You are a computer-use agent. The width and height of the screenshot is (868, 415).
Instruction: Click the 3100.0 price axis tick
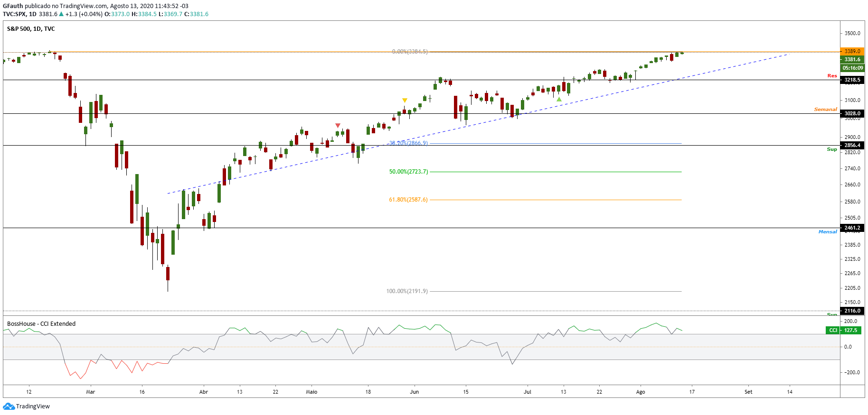point(853,100)
